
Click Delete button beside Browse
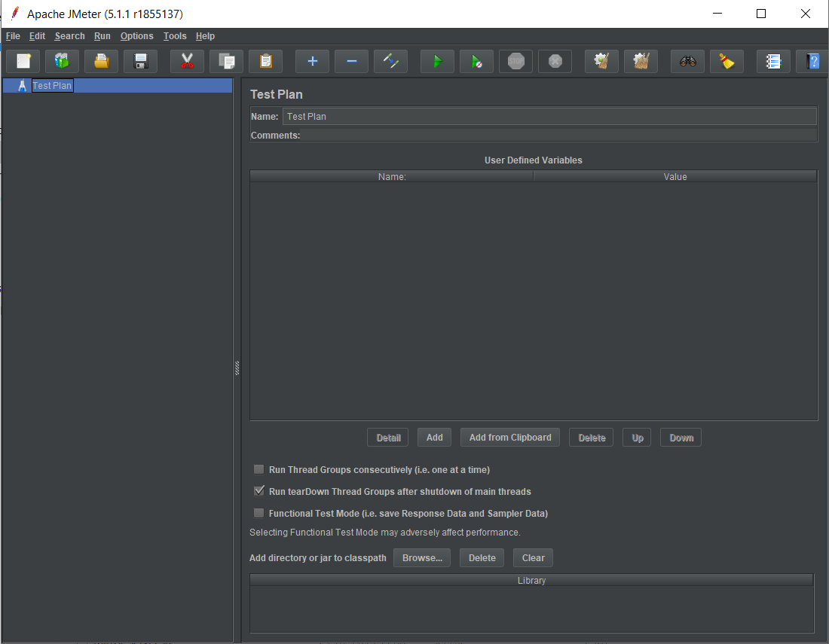[x=482, y=558]
